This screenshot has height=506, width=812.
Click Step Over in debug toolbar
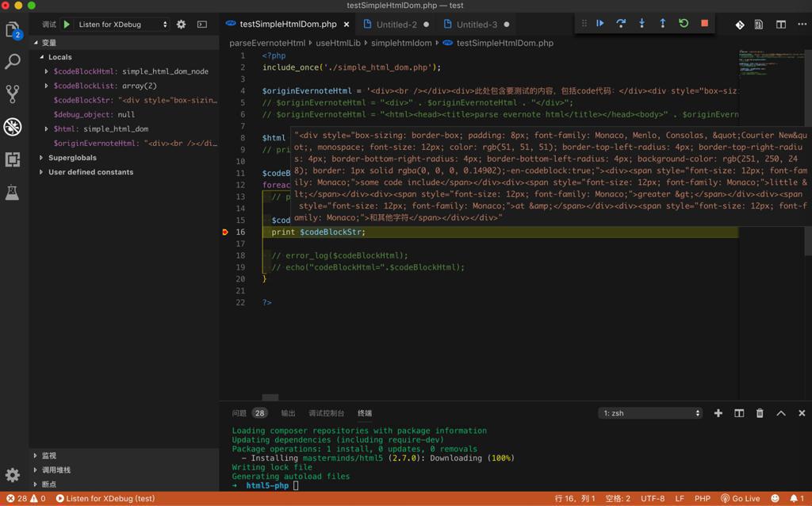click(x=621, y=24)
